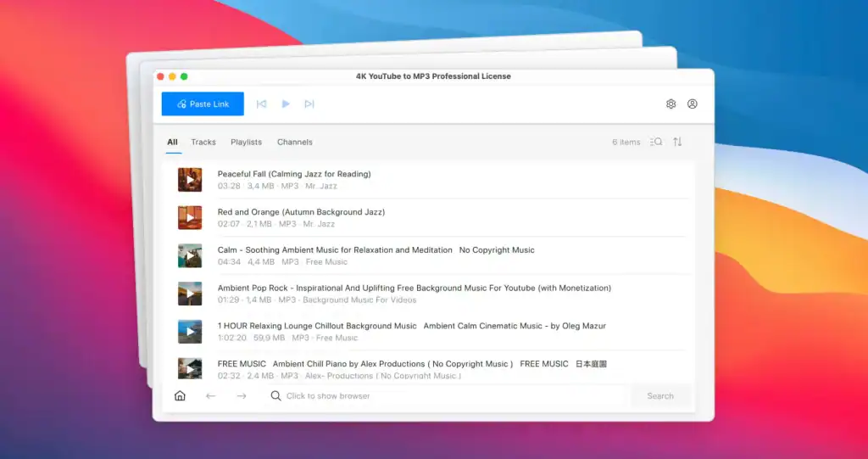
Task: Play FREE MUSIC Ambient Chill Piano thumbnail
Action: (190, 368)
